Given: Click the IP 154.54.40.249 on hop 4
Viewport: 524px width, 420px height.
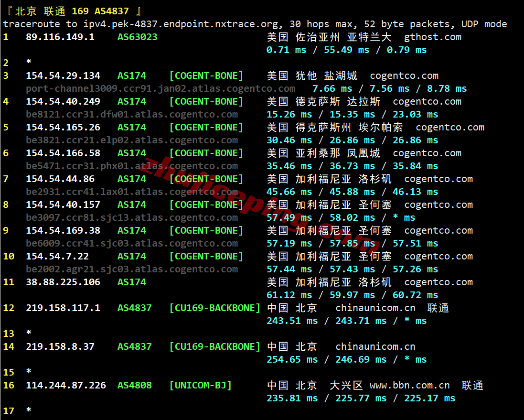Looking at the screenshot, I should (x=63, y=101).
